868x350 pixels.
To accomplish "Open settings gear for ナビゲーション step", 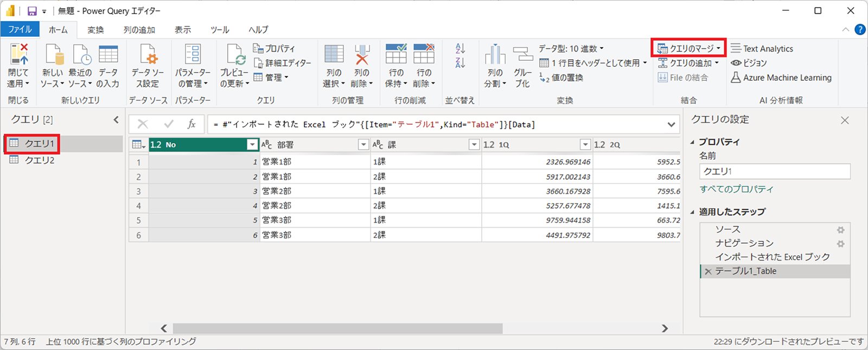I will click(840, 244).
